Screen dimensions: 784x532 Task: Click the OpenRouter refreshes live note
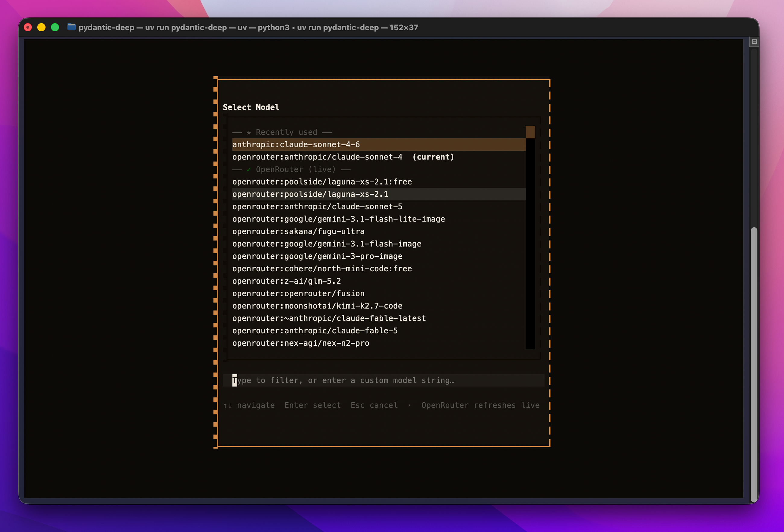480,405
